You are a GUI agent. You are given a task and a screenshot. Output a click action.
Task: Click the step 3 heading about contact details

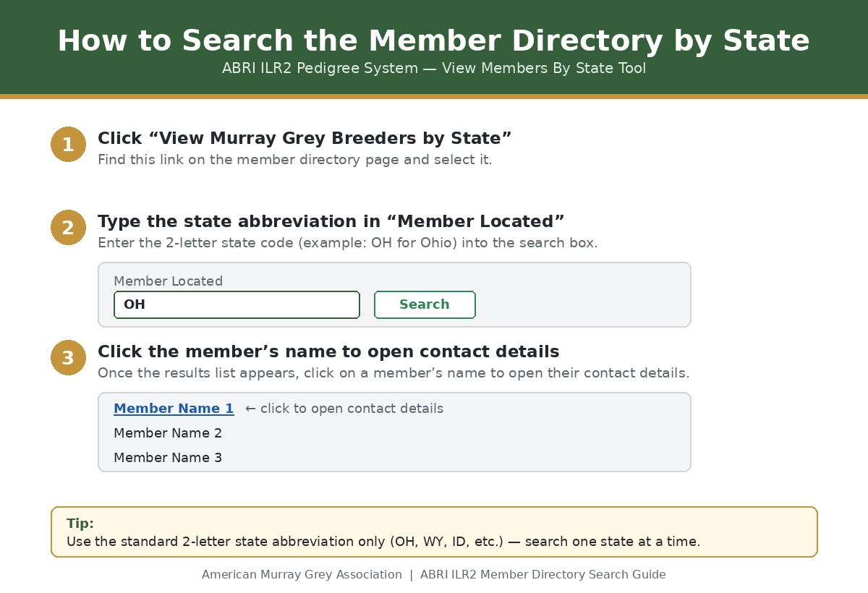click(328, 352)
